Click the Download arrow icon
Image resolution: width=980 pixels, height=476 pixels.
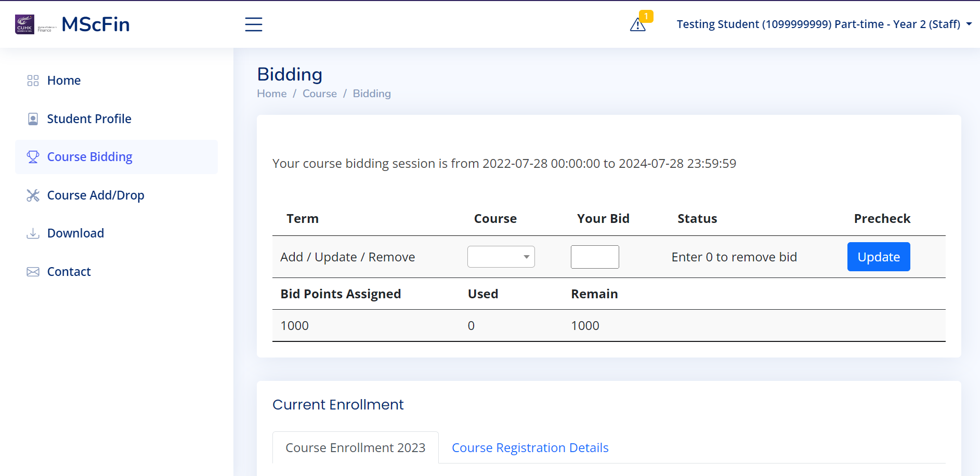(33, 233)
